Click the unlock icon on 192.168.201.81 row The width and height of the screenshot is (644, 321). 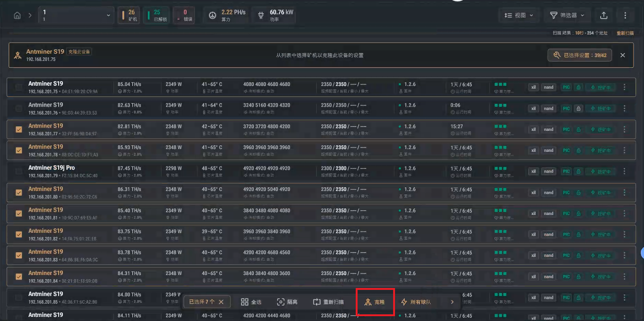point(578,214)
